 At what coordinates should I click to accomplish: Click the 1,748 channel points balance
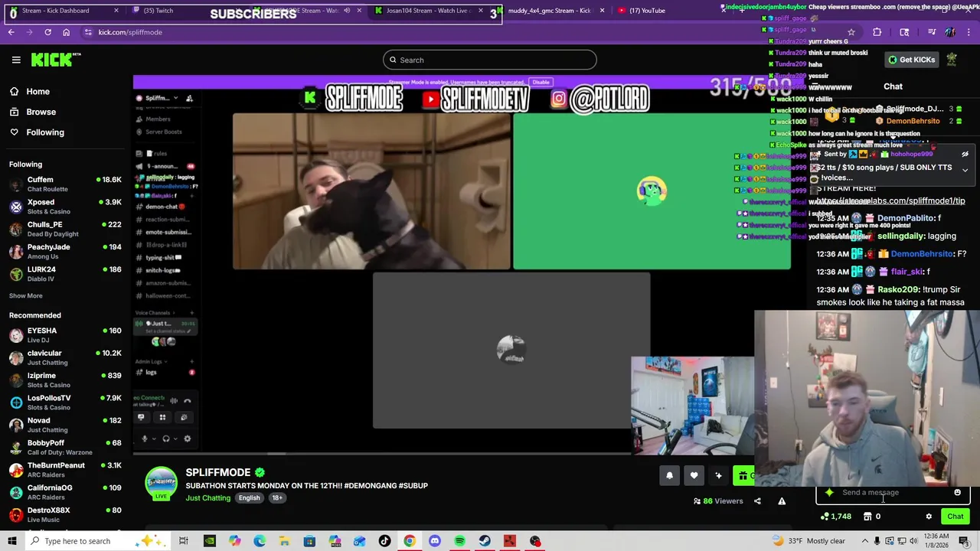click(835, 517)
